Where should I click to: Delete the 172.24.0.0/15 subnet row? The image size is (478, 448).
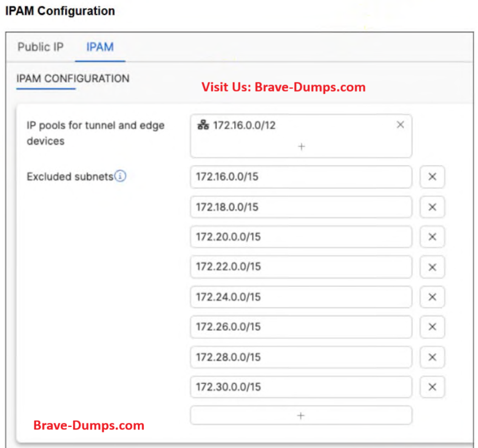tap(432, 297)
